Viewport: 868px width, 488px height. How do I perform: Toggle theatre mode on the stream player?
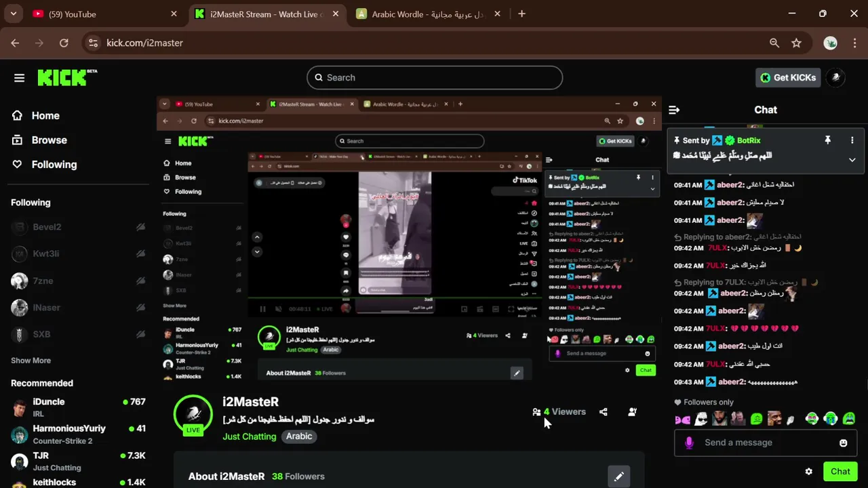496,309
